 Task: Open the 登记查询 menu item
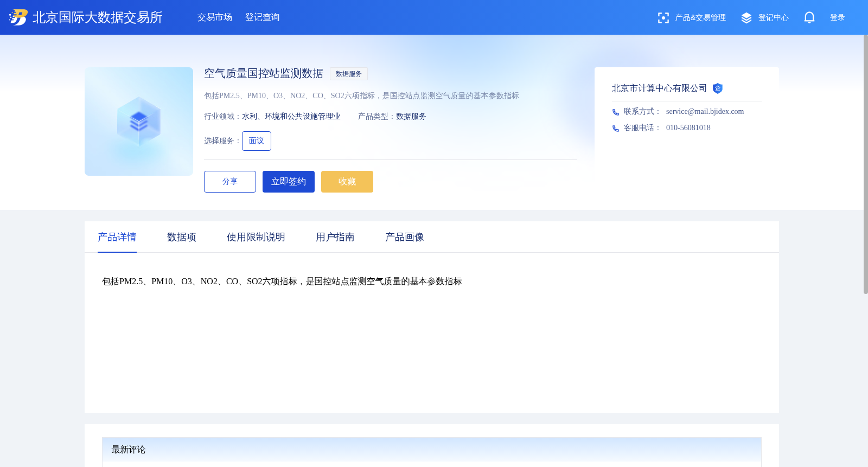pyautogui.click(x=263, y=17)
